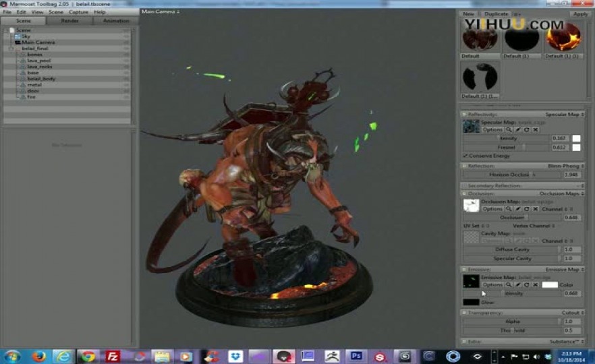Screen dimensions: 595x364
Task: Click the Emissive Map magnifier icon
Action: click(x=509, y=284)
